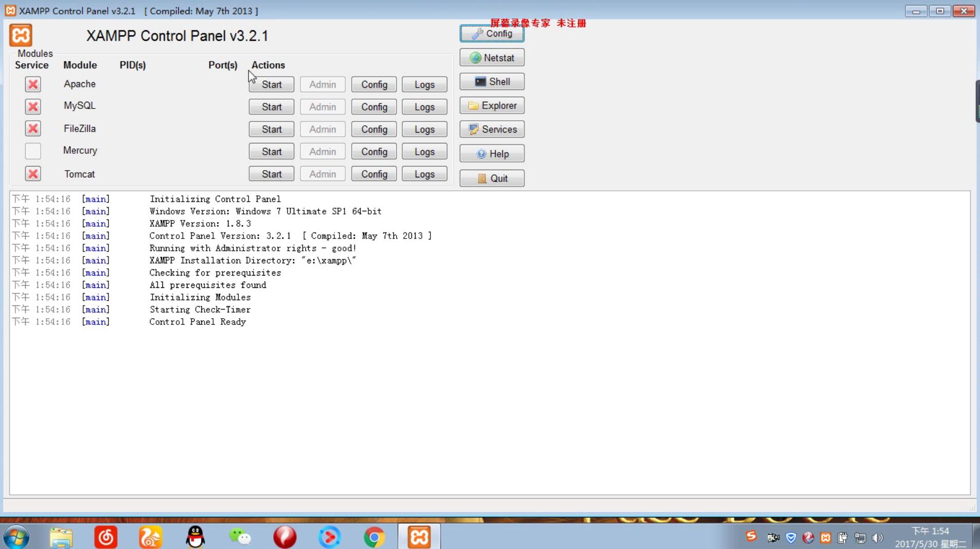Click the MySQL module name

80,105
